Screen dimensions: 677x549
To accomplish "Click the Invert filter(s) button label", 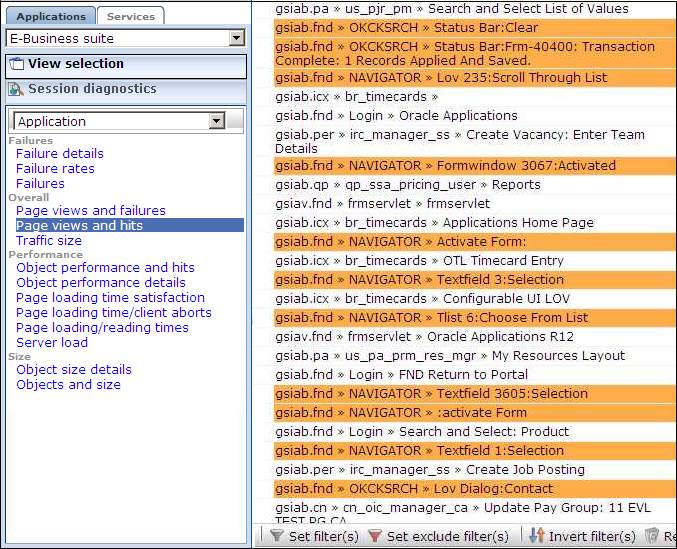I will pos(592,536).
